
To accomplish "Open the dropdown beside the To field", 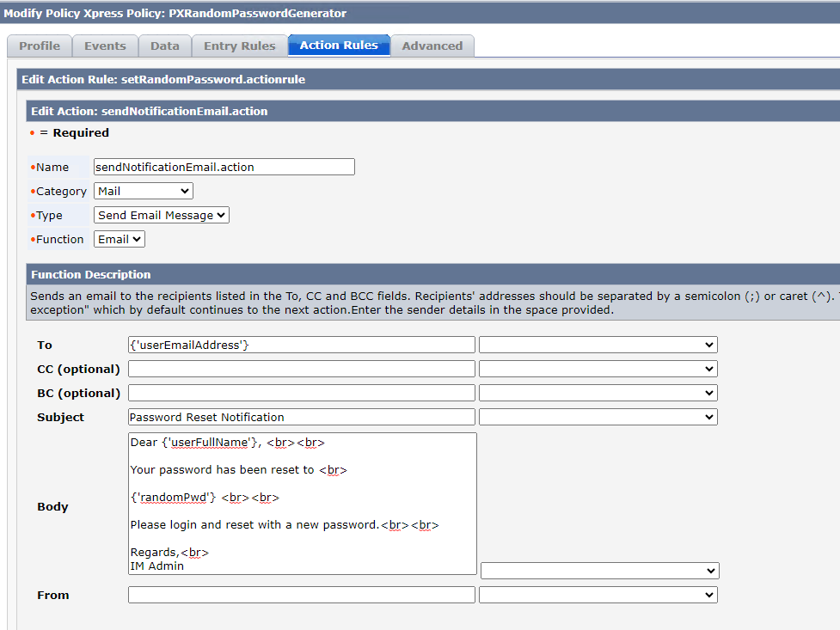I will 598,345.
